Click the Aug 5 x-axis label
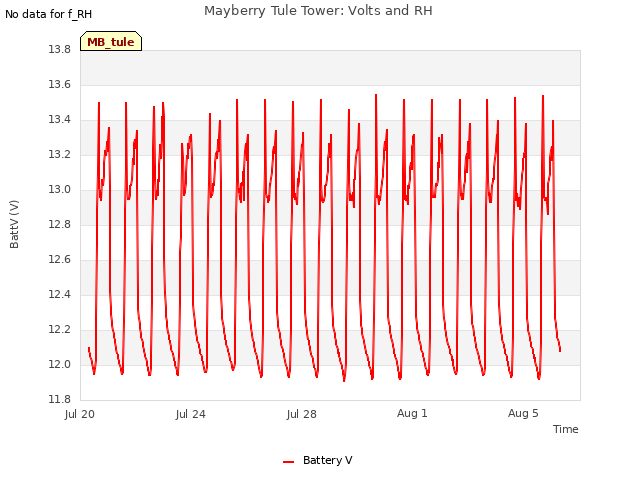 [523, 413]
